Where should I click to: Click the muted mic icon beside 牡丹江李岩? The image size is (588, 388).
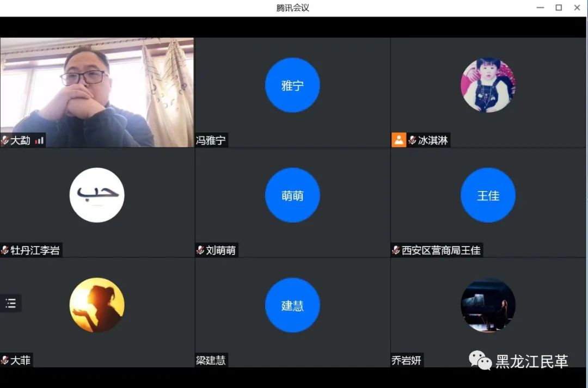[5, 250]
